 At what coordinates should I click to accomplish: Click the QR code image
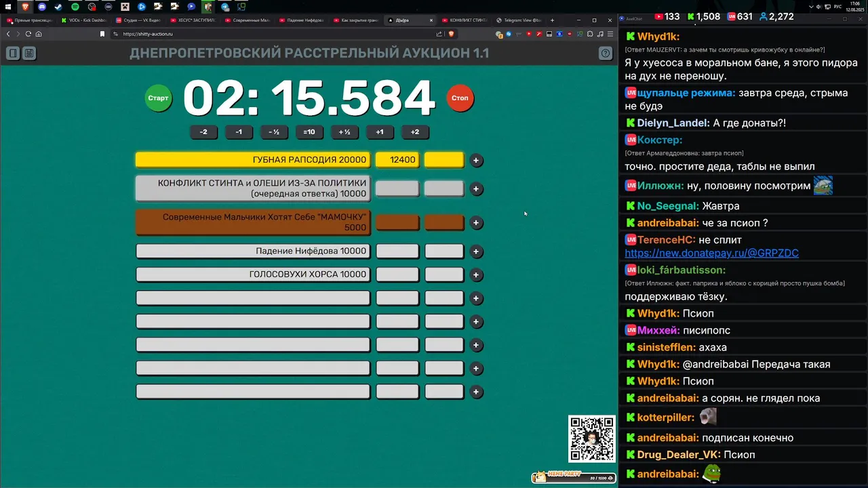tap(591, 439)
